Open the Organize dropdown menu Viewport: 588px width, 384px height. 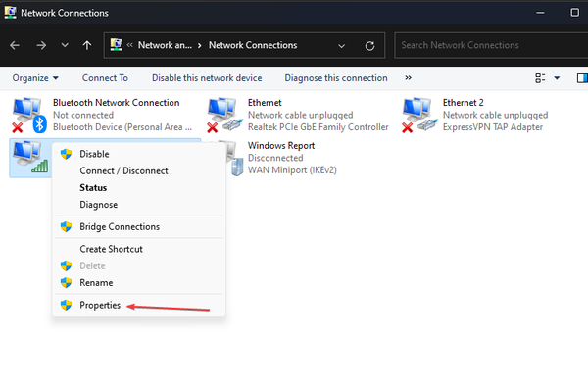pyautogui.click(x=35, y=78)
